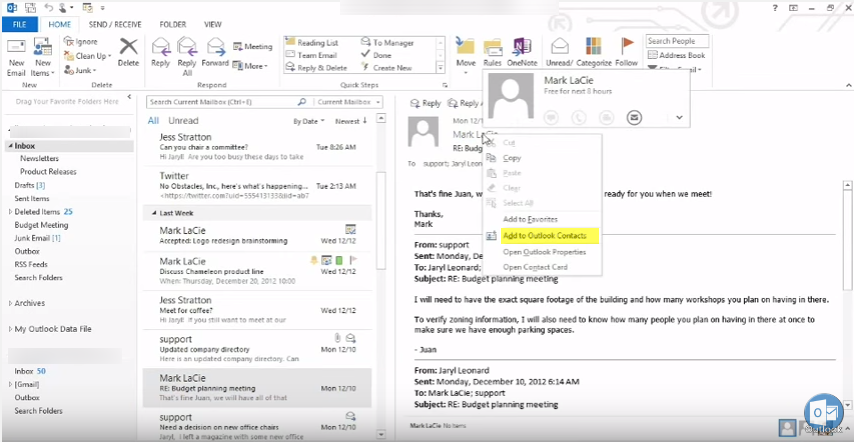Click the search magnifier in mailbox search

tap(302, 102)
